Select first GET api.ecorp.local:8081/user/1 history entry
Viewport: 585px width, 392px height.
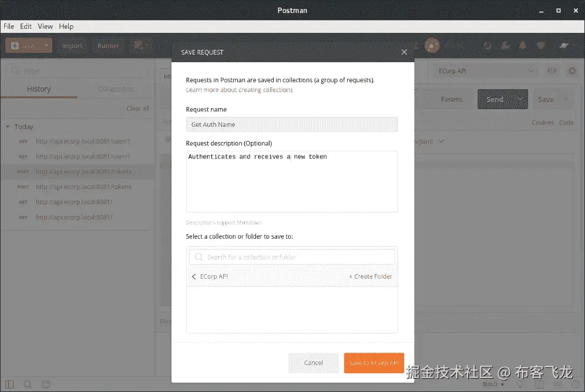[78, 141]
